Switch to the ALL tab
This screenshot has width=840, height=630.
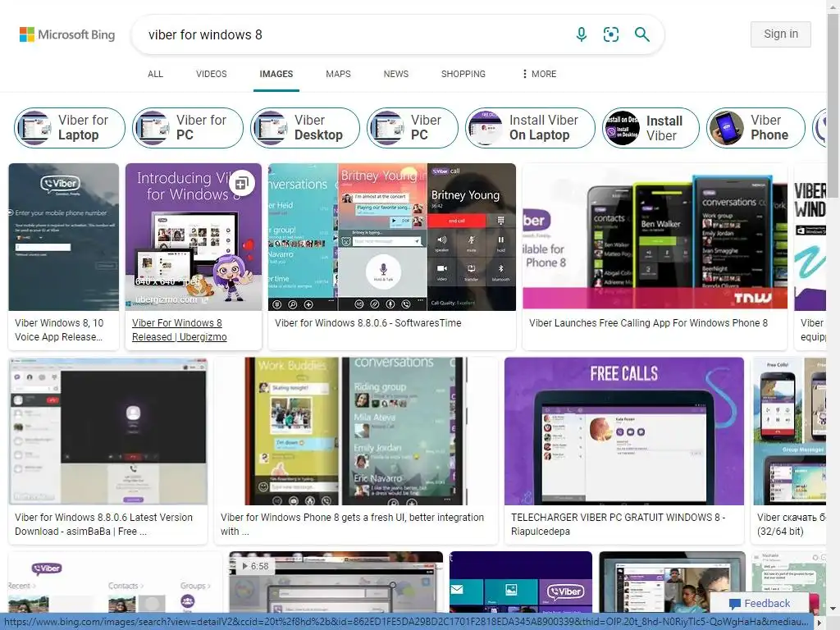point(155,74)
